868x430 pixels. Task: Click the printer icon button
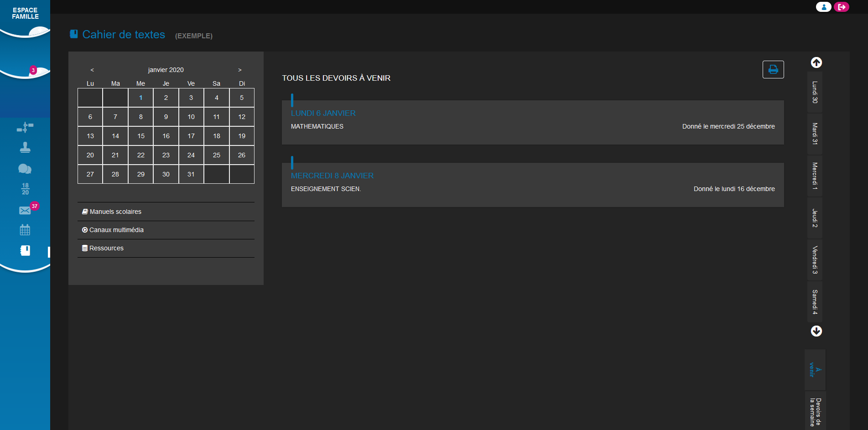coord(773,69)
